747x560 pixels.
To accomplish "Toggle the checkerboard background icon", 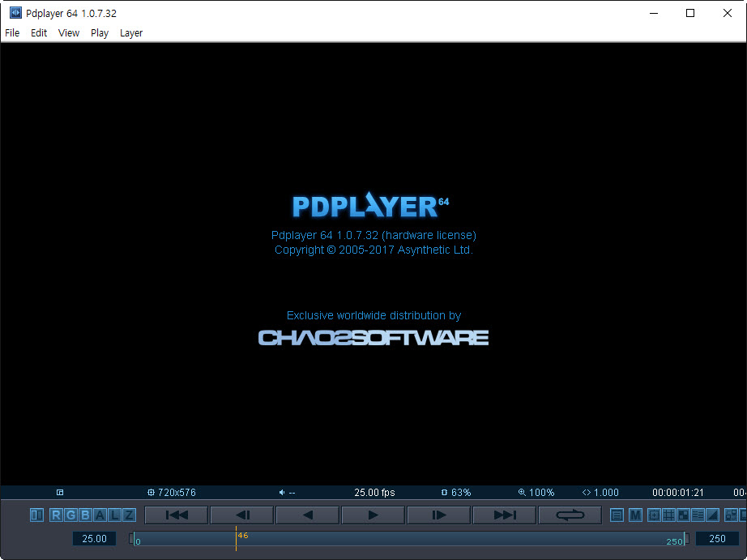I will point(683,515).
